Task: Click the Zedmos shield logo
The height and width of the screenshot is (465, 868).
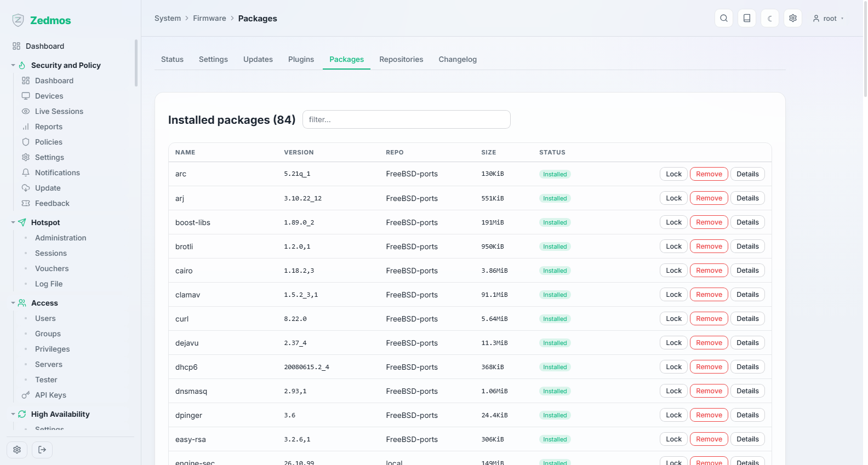Action: 18,20
